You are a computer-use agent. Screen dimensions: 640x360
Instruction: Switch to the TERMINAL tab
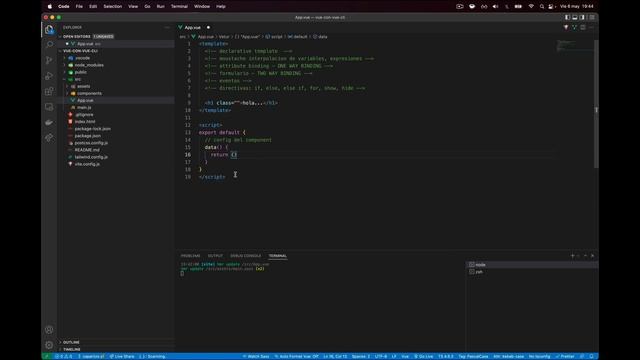(x=278, y=256)
